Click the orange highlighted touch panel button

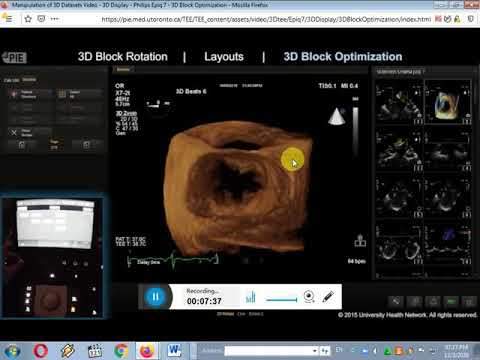click(54, 144)
